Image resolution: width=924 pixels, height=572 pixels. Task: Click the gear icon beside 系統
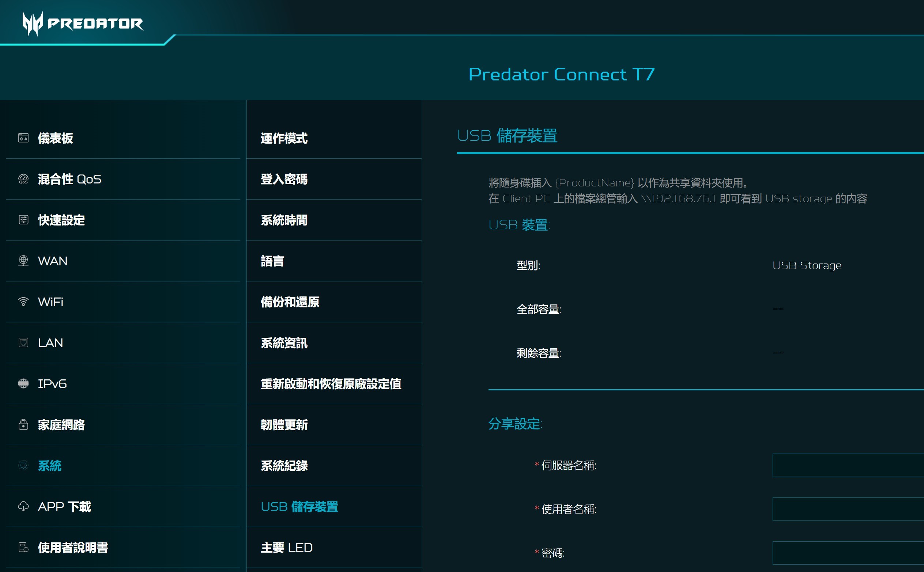tap(23, 465)
